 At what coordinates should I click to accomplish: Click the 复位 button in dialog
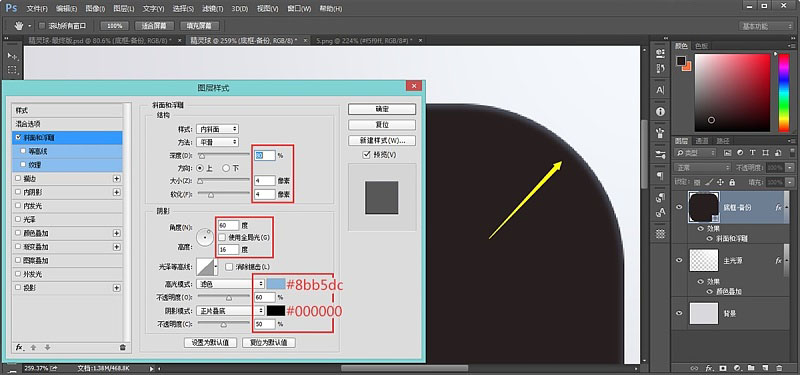click(x=382, y=124)
